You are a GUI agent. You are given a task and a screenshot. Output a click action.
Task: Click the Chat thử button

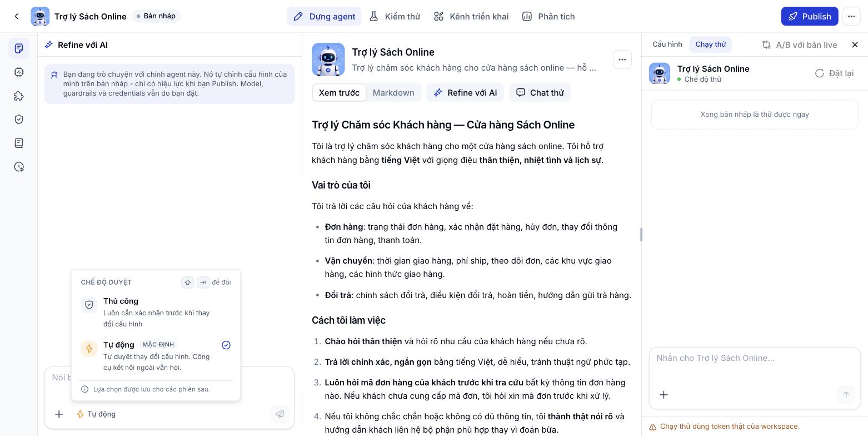(540, 93)
